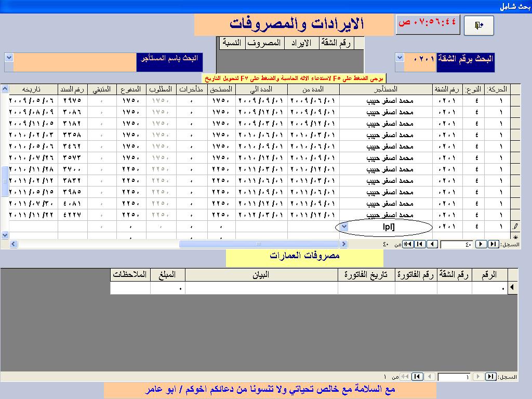This screenshot has height=399, width=532.
Task: Click the empty تاريخ الفاتورة cell in the expenses grid
Action: tap(366, 288)
